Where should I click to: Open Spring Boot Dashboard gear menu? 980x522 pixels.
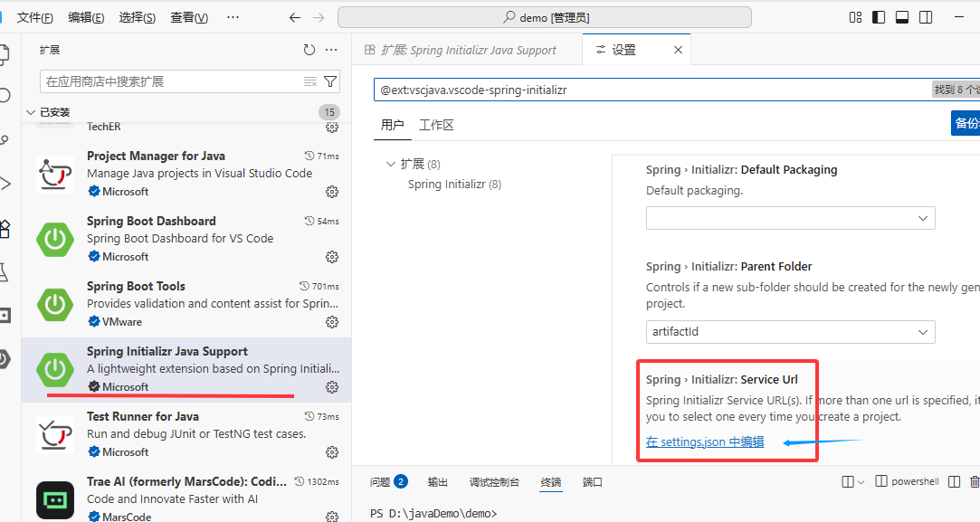(332, 257)
